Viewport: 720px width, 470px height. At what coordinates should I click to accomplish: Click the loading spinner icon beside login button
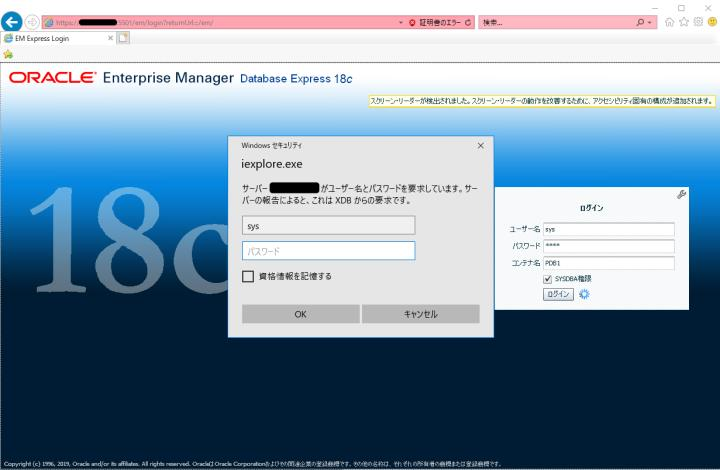[584, 294]
